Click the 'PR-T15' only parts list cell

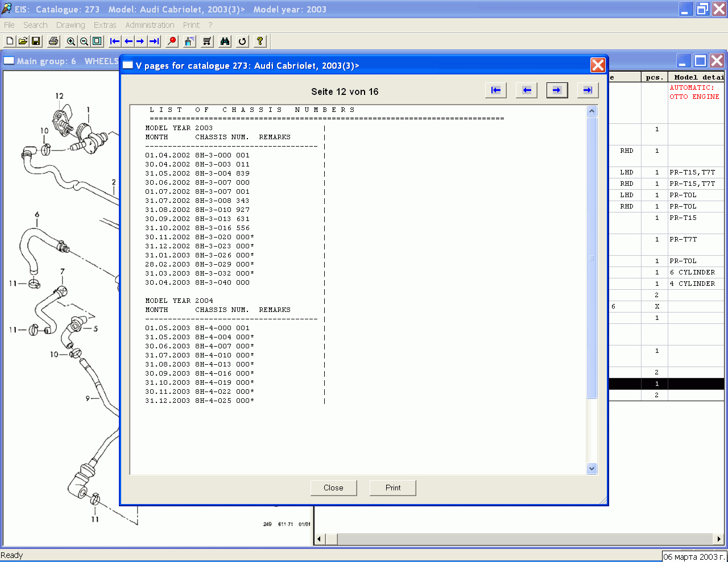point(696,222)
